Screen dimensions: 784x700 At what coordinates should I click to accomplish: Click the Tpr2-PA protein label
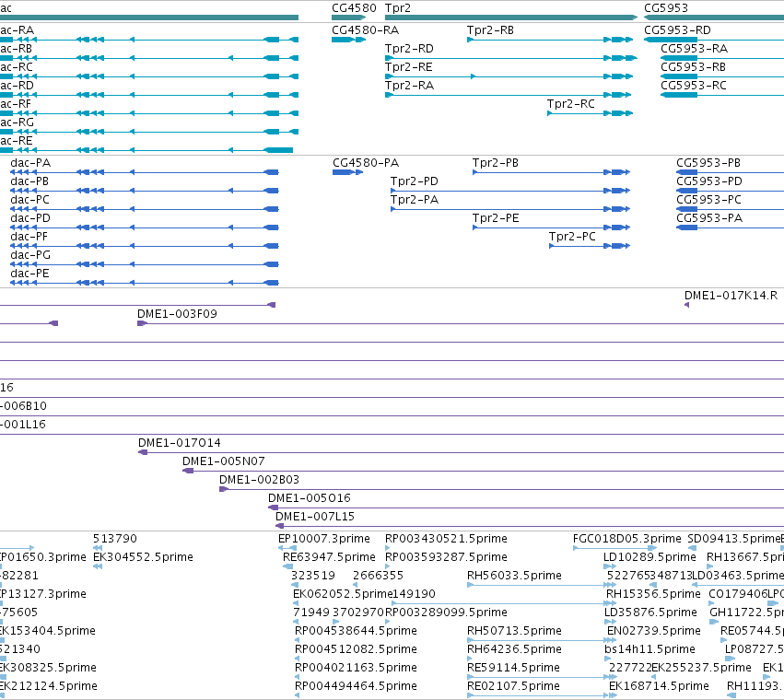pyautogui.click(x=415, y=200)
